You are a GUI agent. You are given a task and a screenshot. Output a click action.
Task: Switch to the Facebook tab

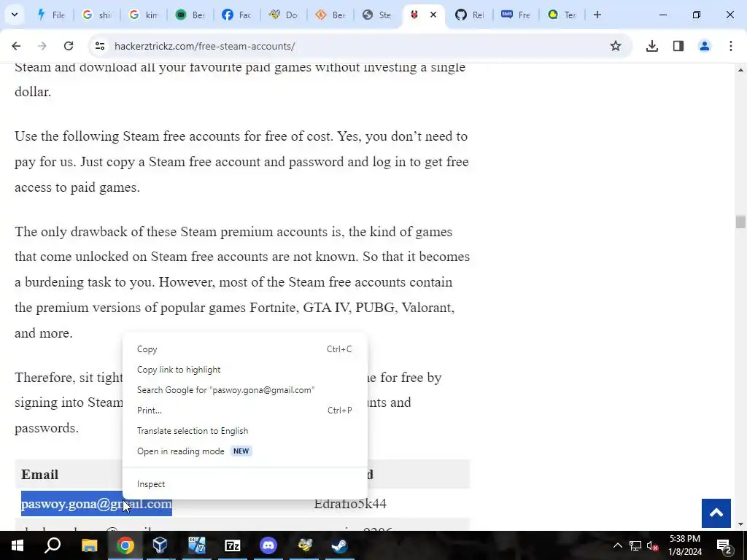click(237, 15)
